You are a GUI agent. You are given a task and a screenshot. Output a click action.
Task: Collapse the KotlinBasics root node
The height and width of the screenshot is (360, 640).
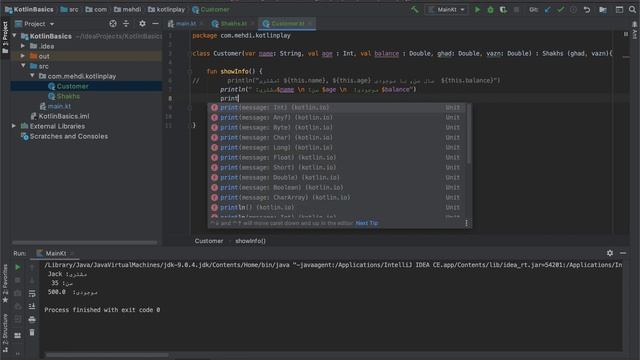[x=15, y=36]
